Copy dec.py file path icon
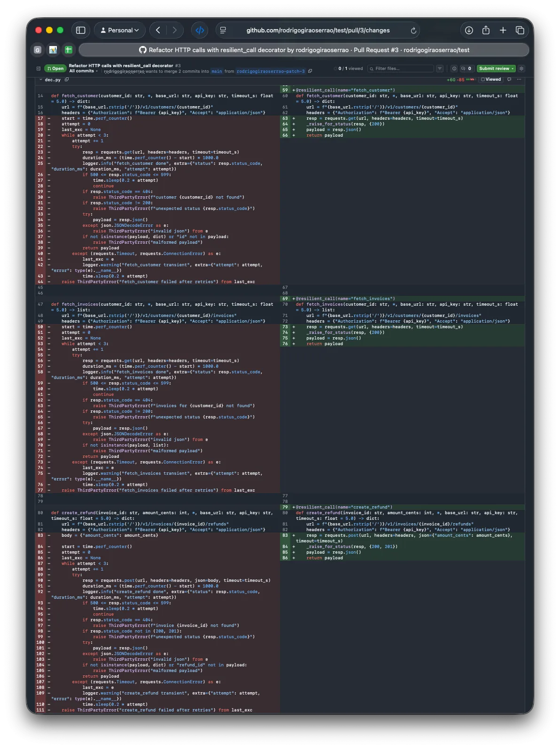 (67, 80)
